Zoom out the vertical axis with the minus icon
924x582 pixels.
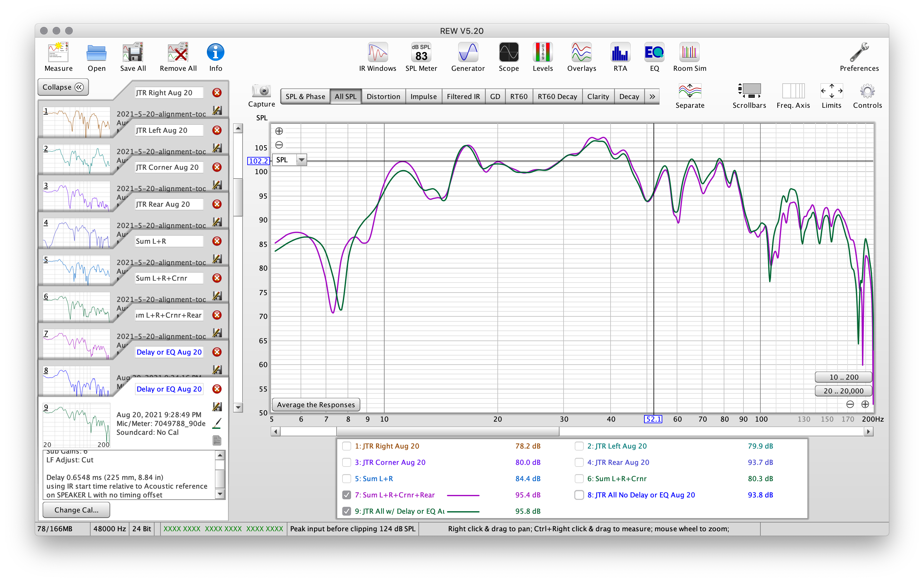(x=279, y=145)
